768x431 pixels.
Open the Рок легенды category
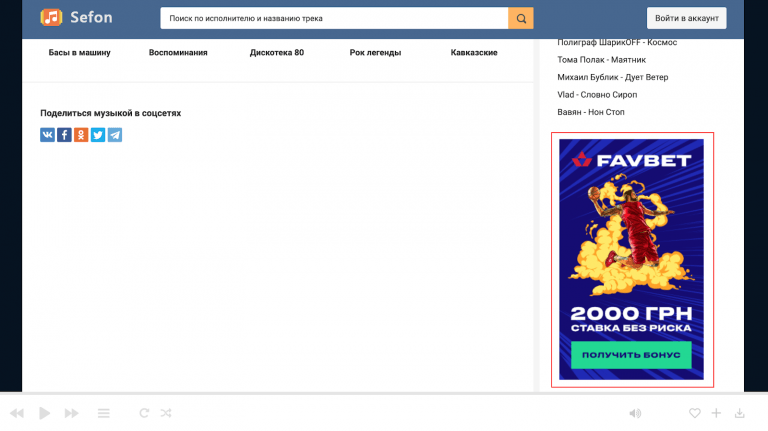[x=375, y=52]
